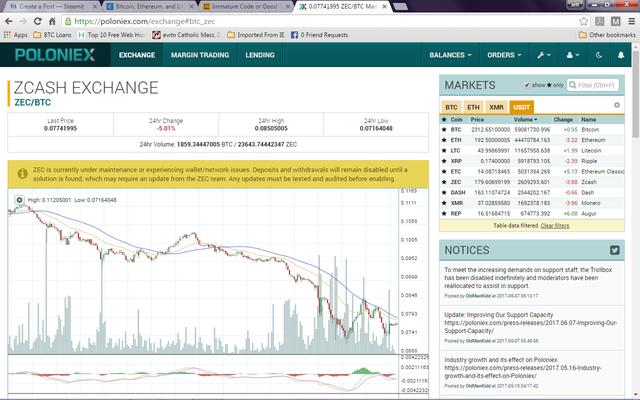Open Friend Requests Facebook bookmark
Viewport: 640px width, 400px height.
319,35
